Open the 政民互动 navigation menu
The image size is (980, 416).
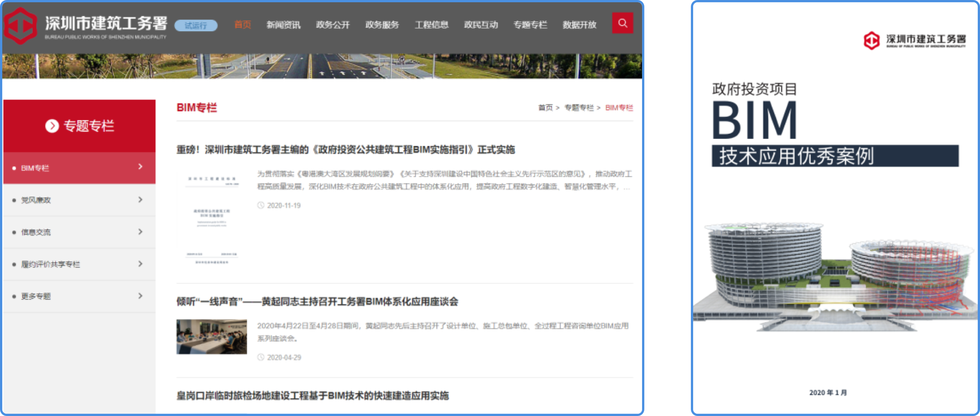tap(481, 25)
